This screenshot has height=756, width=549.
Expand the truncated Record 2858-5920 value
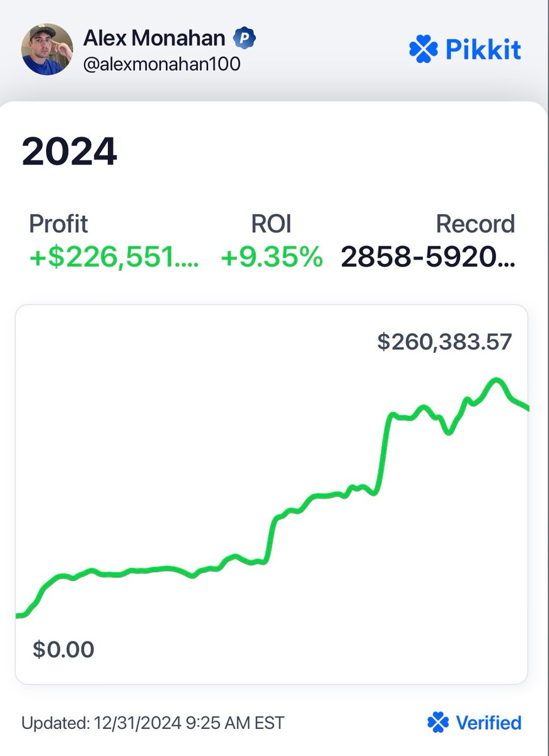tap(428, 256)
